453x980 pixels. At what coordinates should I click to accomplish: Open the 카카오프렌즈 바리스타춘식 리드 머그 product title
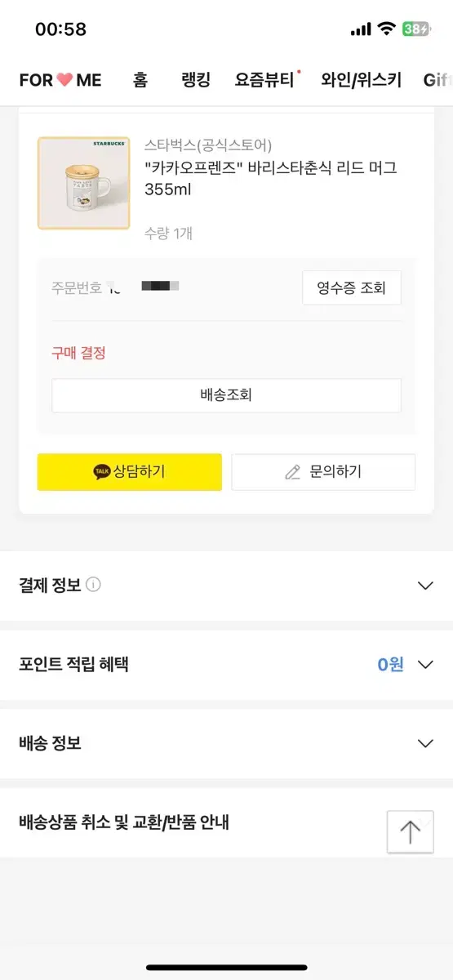coord(271,179)
